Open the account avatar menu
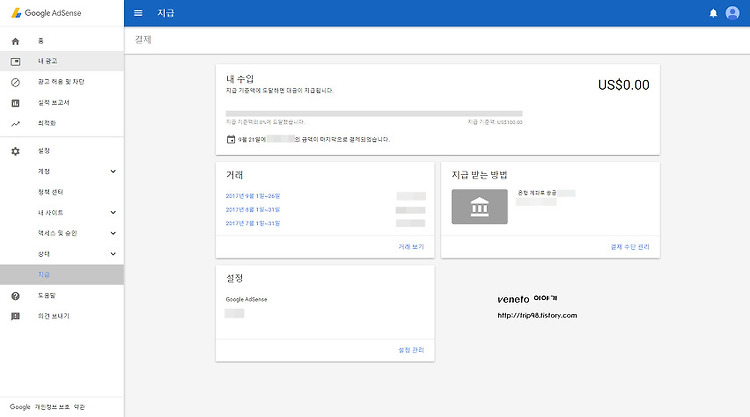Viewport: 750px width, 417px height. coord(732,13)
